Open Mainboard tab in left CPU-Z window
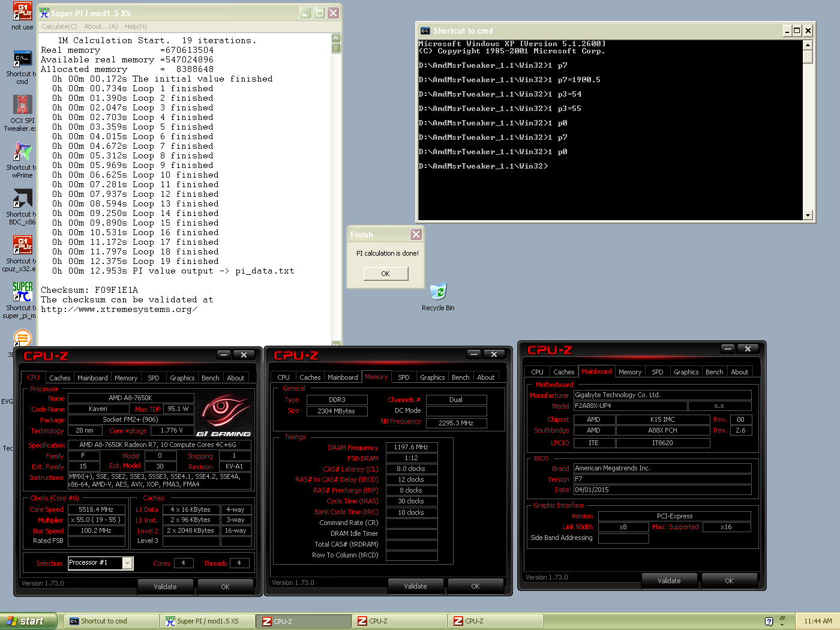Viewport: 840px width, 630px height. click(x=92, y=378)
